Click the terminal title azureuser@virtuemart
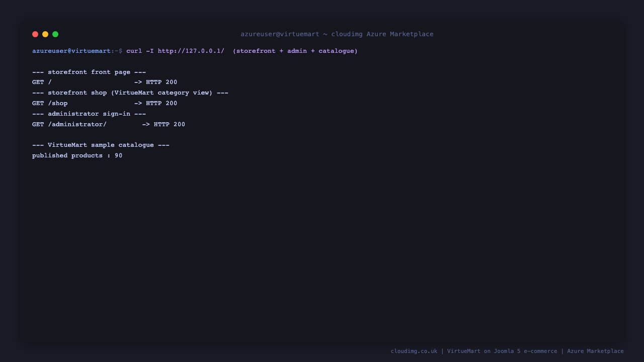644x362 pixels. pos(280,34)
